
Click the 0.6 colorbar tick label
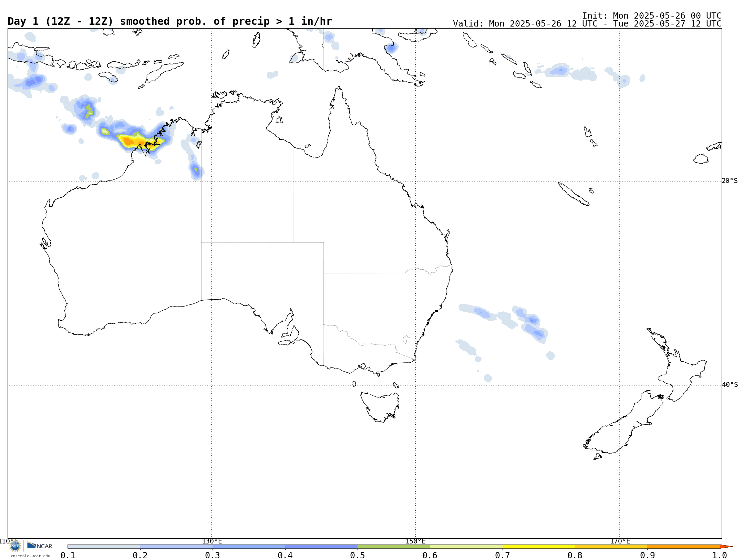tap(430, 555)
